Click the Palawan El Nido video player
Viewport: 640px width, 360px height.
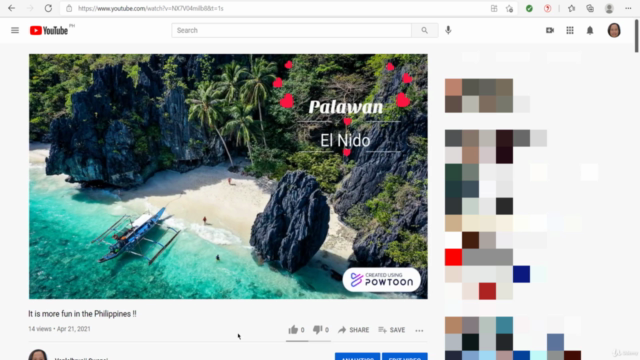(228, 176)
